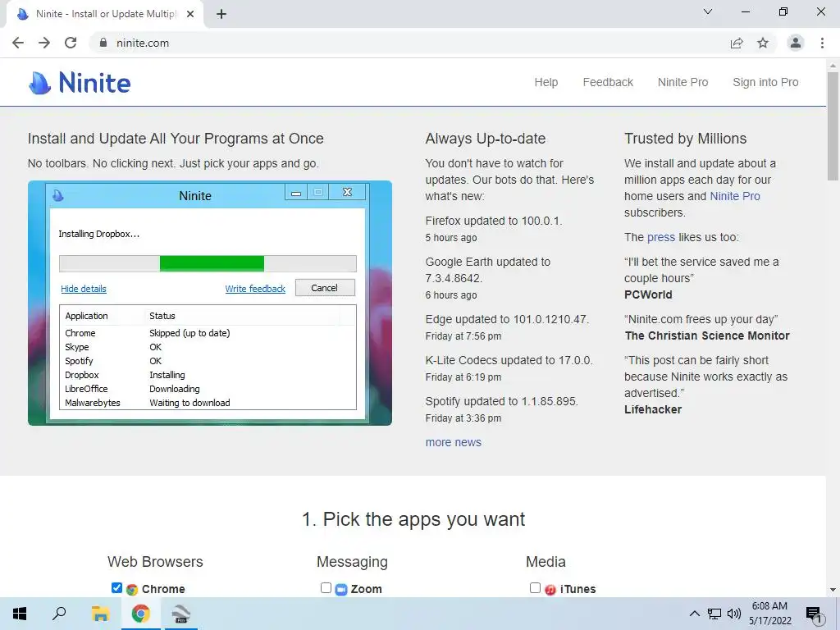Open the tab search chevron
This screenshot has width=840, height=630.
pos(708,11)
